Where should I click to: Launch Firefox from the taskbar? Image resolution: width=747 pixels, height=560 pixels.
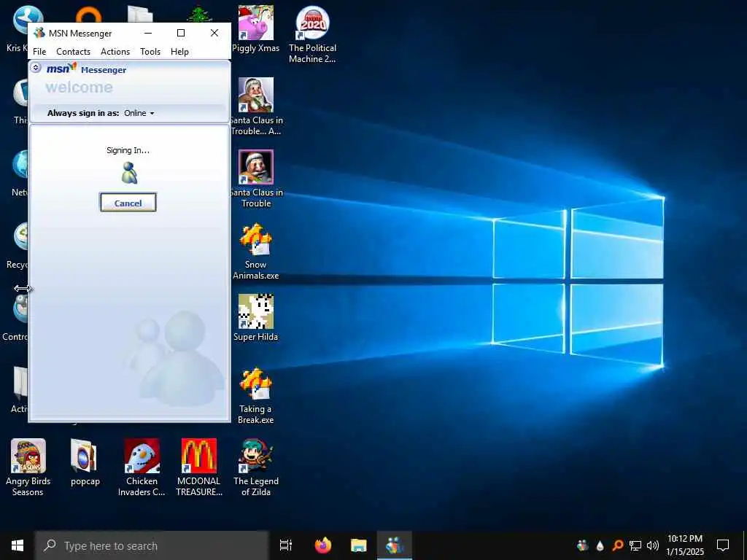tap(323, 545)
